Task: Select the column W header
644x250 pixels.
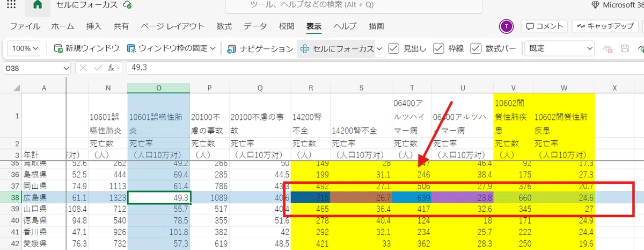Action: pyautogui.click(x=563, y=88)
